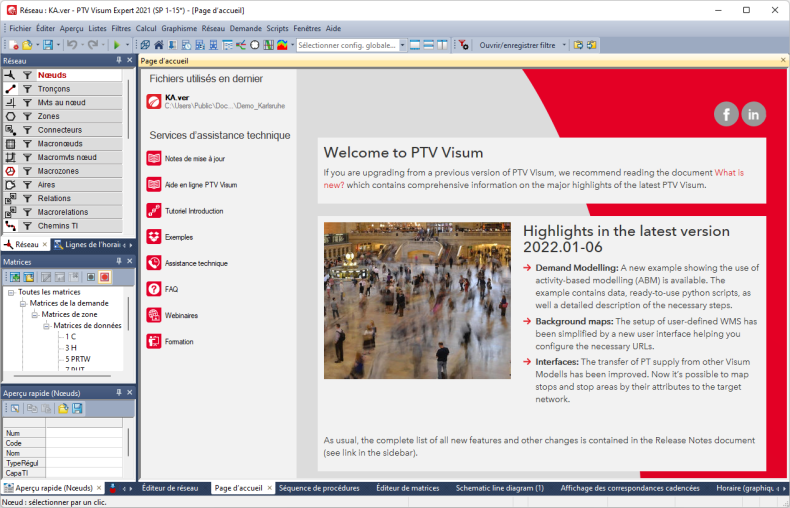Switch to the 'Éditeur de matrices' tab
Image resolution: width=790 pixels, height=508 pixels.
tap(407, 488)
